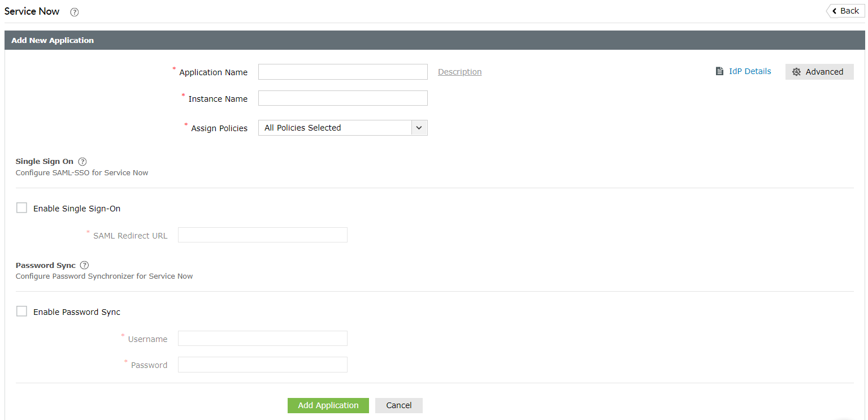Click the 'Single Sign On' section heading
Viewport: 868px width, 420px height.
click(x=45, y=162)
